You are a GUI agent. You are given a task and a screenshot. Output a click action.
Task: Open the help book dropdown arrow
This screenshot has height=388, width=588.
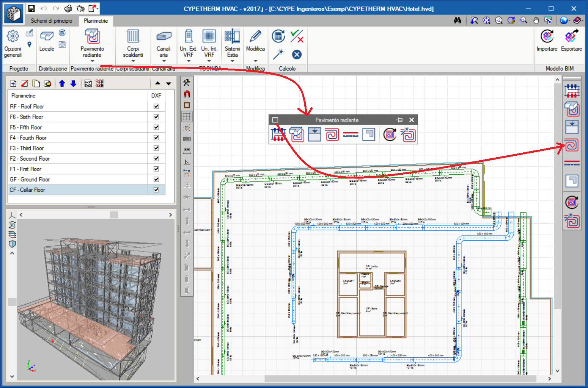(582, 20)
